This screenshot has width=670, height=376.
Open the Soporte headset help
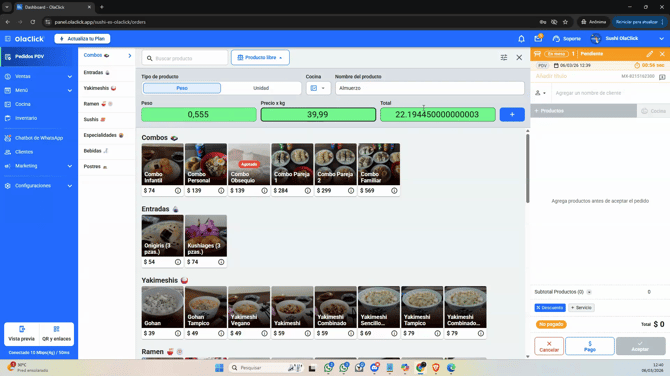(x=567, y=39)
